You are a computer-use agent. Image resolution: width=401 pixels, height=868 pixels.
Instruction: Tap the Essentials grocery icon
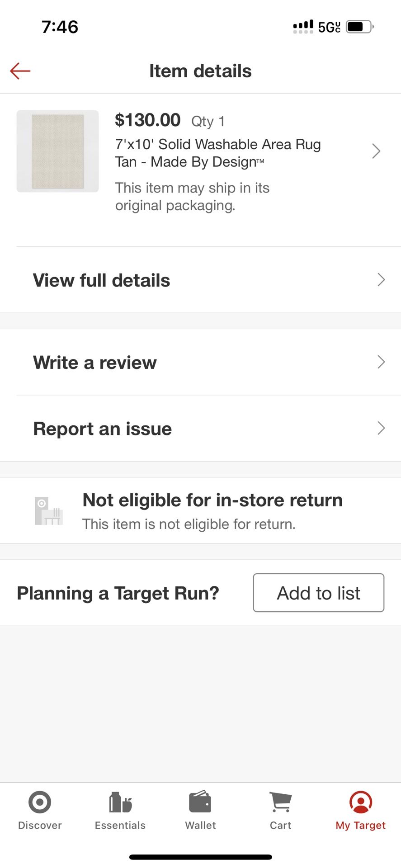[x=120, y=802]
